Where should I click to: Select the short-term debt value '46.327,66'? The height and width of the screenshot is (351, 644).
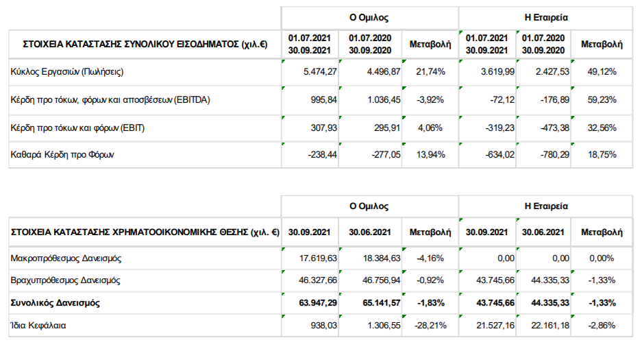pyautogui.click(x=318, y=280)
